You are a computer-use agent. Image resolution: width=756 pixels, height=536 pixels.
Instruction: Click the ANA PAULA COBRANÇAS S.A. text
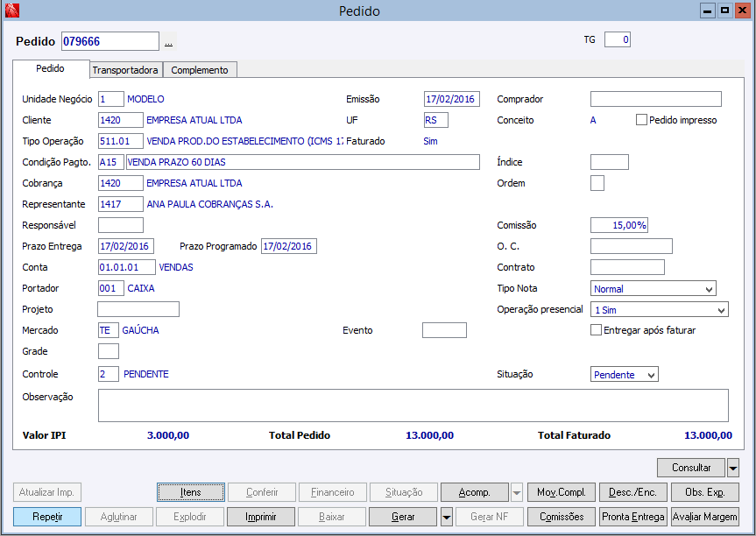209,204
